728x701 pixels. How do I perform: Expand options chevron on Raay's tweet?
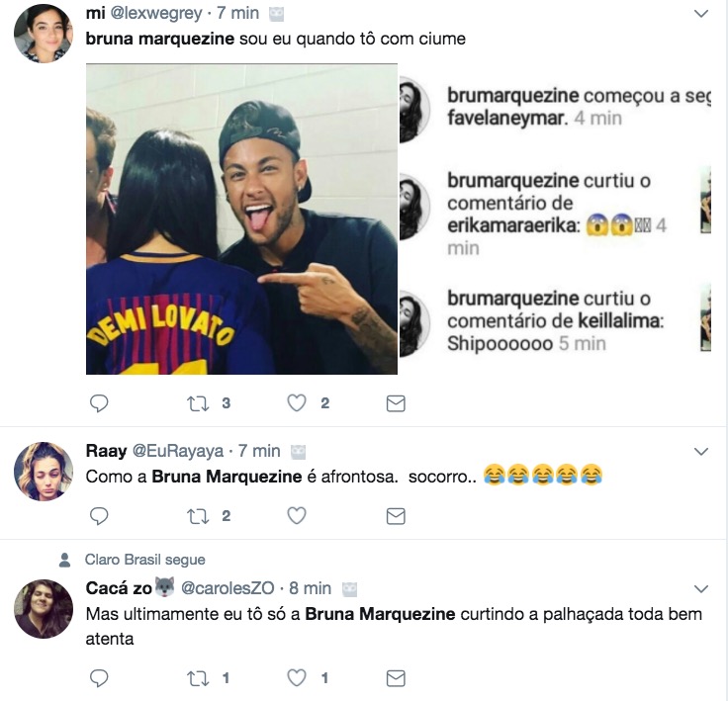point(701,451)
